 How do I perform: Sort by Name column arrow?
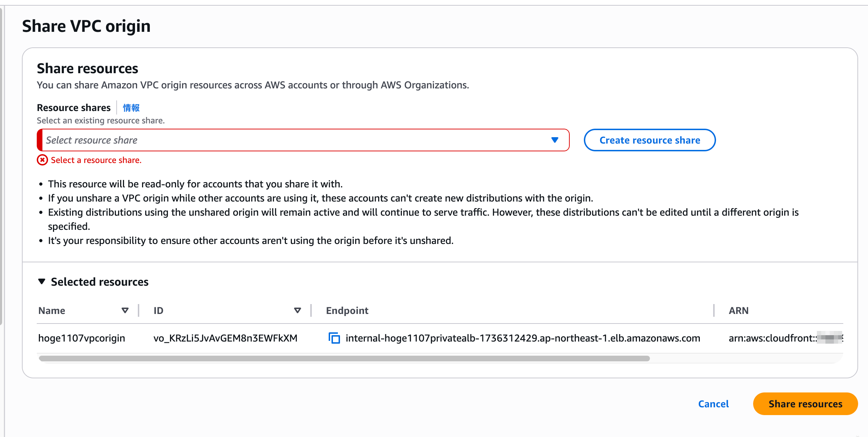[x=125, y=310]
